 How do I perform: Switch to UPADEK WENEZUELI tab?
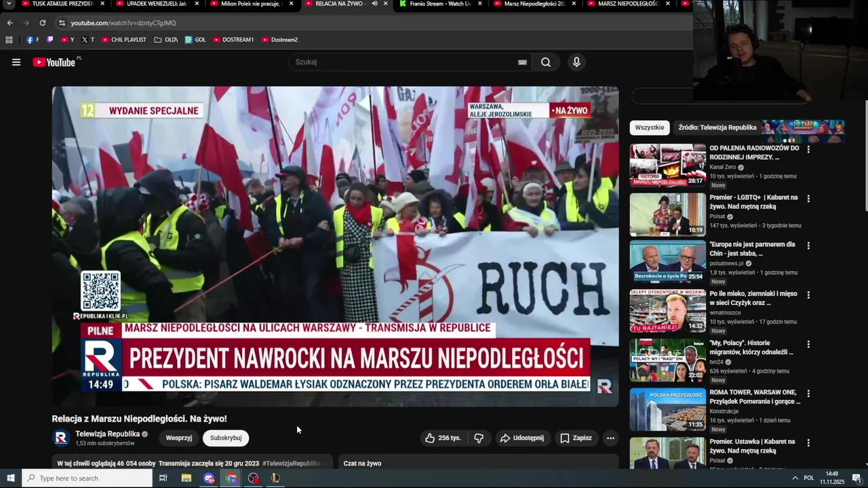[156, 4]
